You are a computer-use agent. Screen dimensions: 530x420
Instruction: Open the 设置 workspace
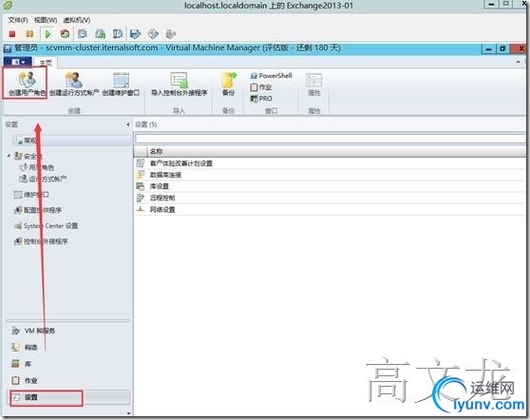pos(68,397)
